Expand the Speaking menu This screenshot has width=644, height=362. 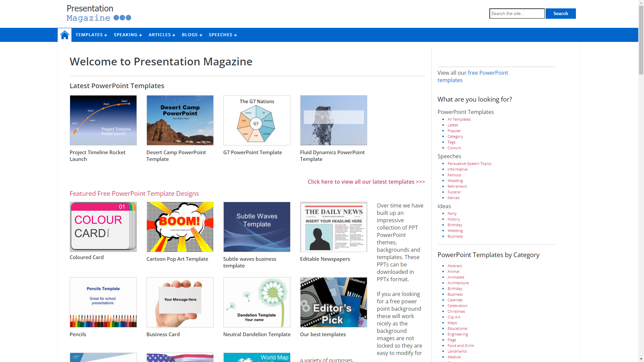tap(127, 35)
